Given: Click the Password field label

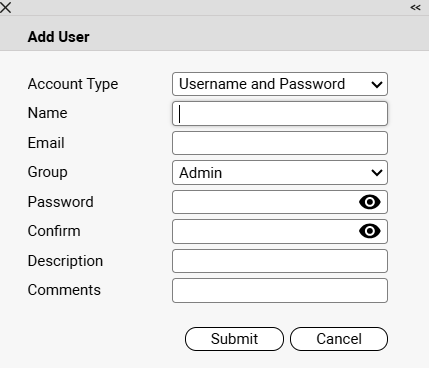Looking at the screenshot, I should pos(61,202).
